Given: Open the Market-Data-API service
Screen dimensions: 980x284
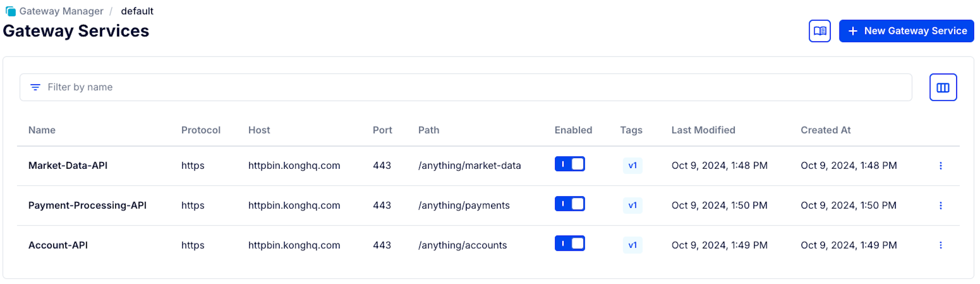Looking at the screenshot, I should pyautogui.click(x=68, y=166).
